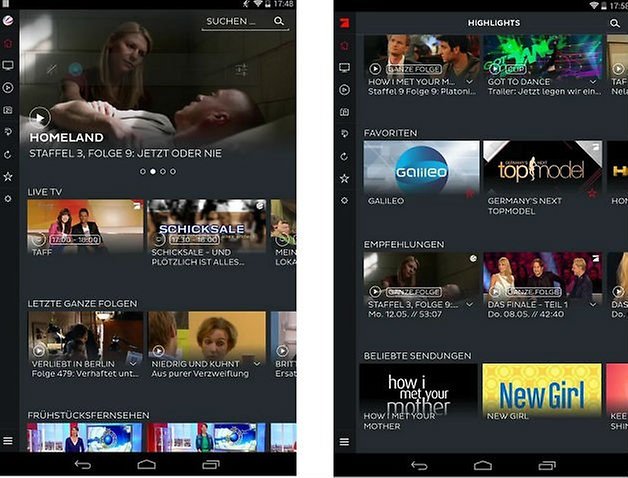Open the media library sidebar icon on the Highlights screen
Image resolution: width=628 pixels, height=478 pixels.
(x=344, y=112)
